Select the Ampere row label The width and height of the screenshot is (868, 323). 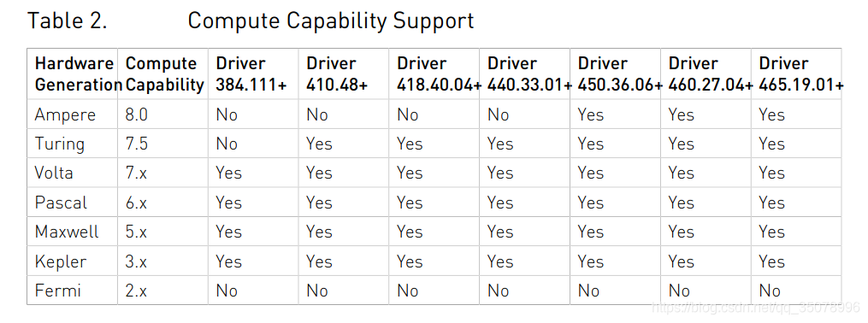point(65,115)
